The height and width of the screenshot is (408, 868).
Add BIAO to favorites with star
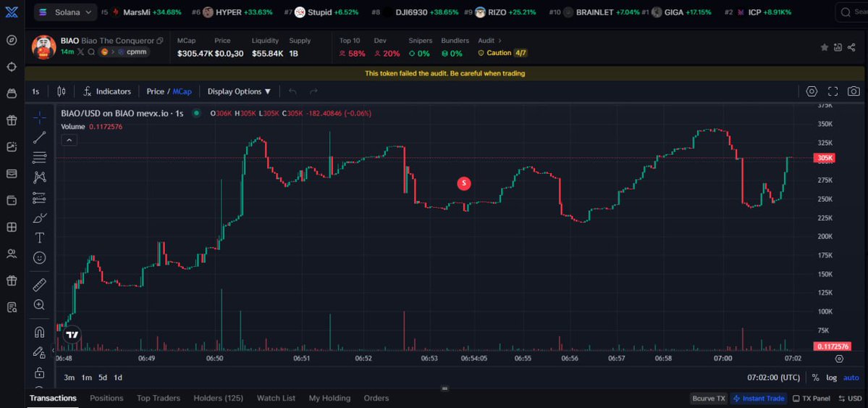[x=825, y=48]
